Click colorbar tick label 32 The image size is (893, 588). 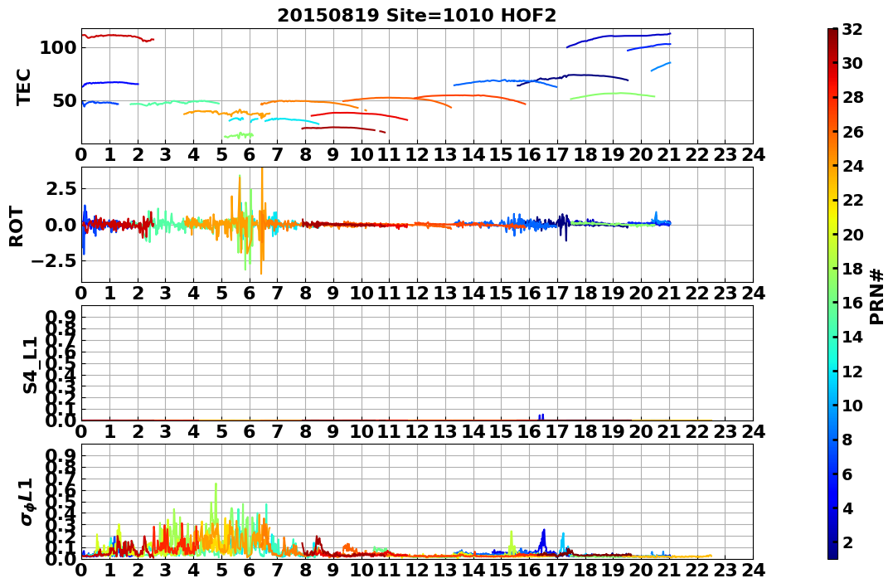tap(852, 29)
